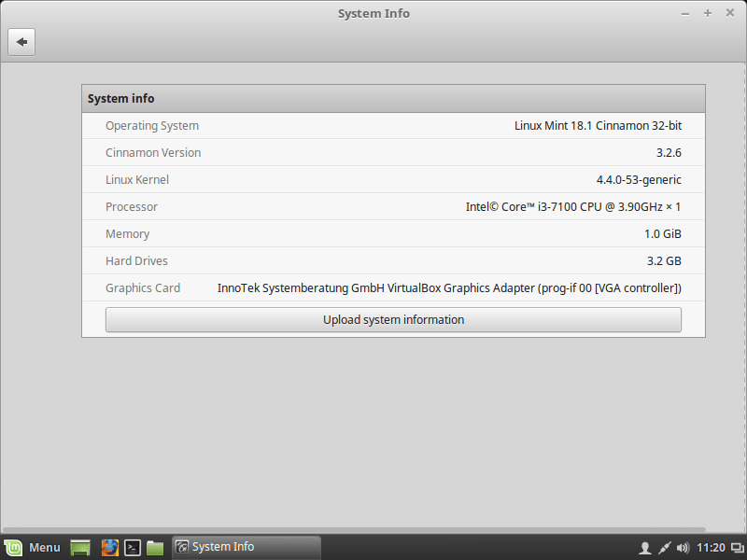Close the System Info window
The height and width of the screenshot is (560, 747).
730,13
